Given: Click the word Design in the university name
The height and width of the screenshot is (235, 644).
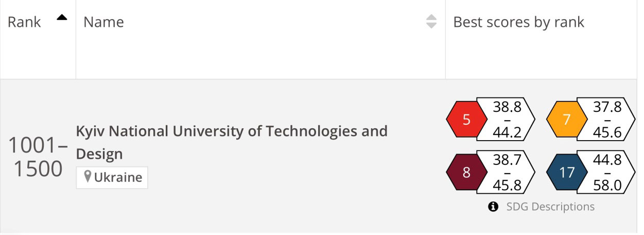Looking at the screenshot, I should click(99, 154).
